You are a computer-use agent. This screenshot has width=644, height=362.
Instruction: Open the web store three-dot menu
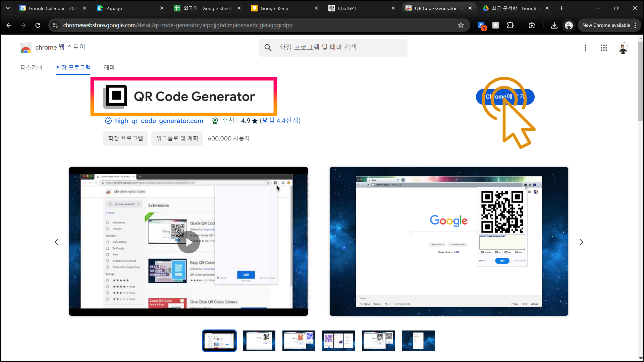[585, 48]
